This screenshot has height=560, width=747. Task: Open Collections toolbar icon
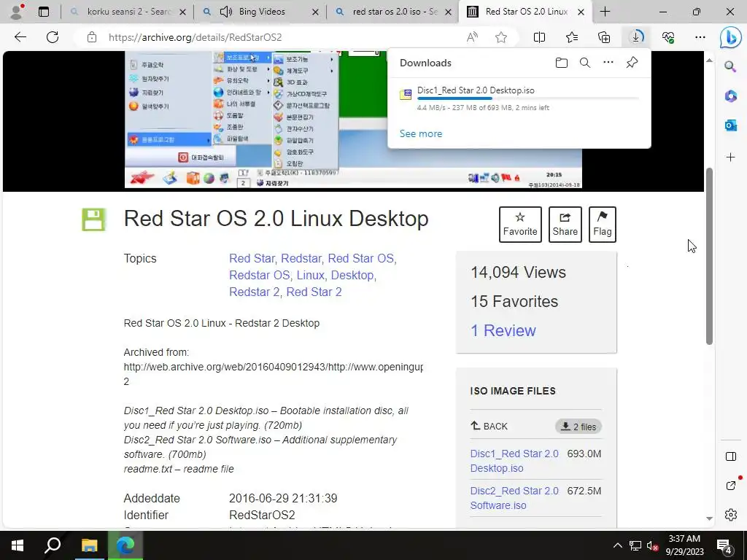click(x=604, y=37)
